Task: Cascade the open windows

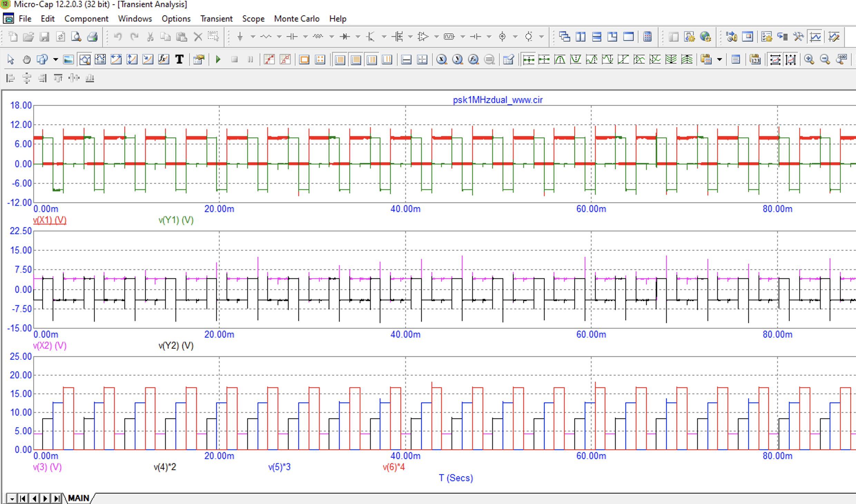Action: [x=565, y=37]
